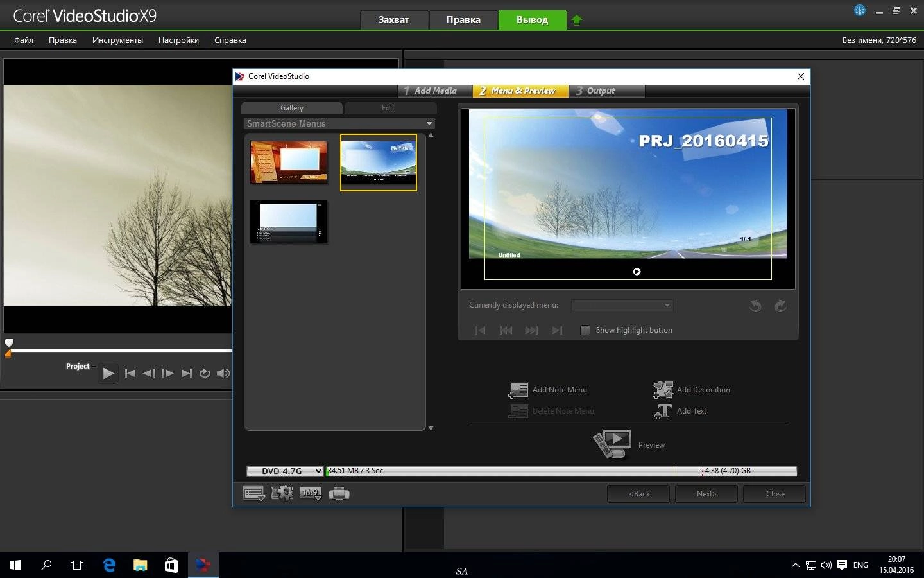
Task: Select the Edit tab in dialog
Action: point(389,108)
